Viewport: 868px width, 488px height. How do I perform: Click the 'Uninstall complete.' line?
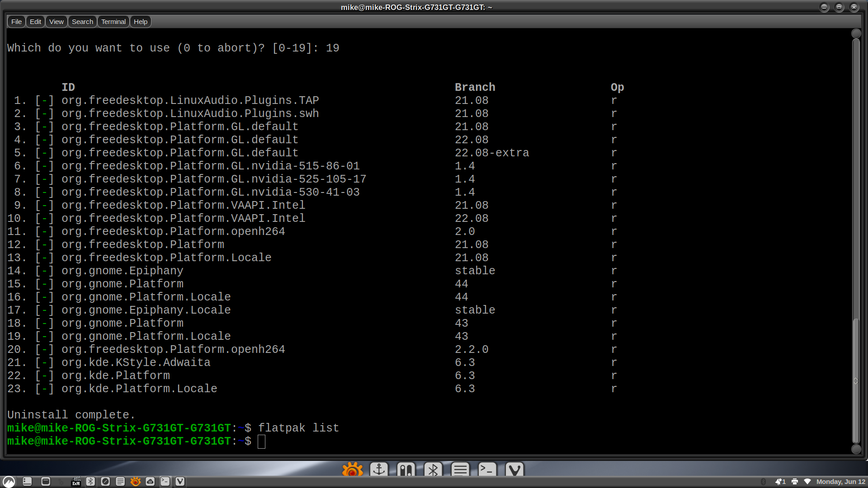pos(71,415)
